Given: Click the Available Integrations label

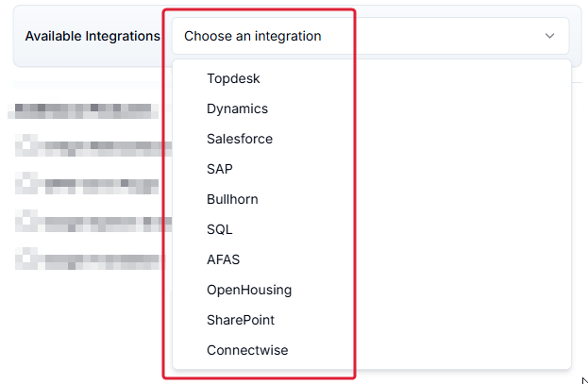Looking at the screenshot, I should click(92, 36).
